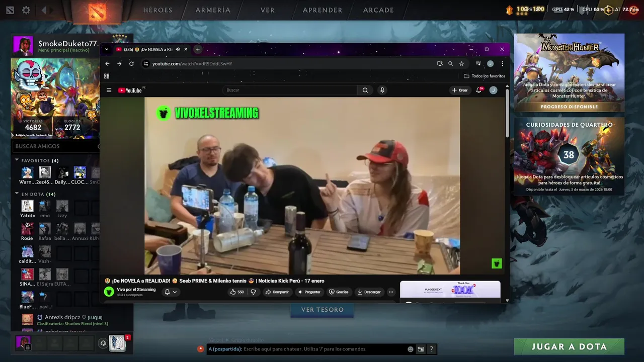Viewport: 644px width, 362px height.
Task: Open Chrome tab search dropdown
Action: (x=107, y=49)
